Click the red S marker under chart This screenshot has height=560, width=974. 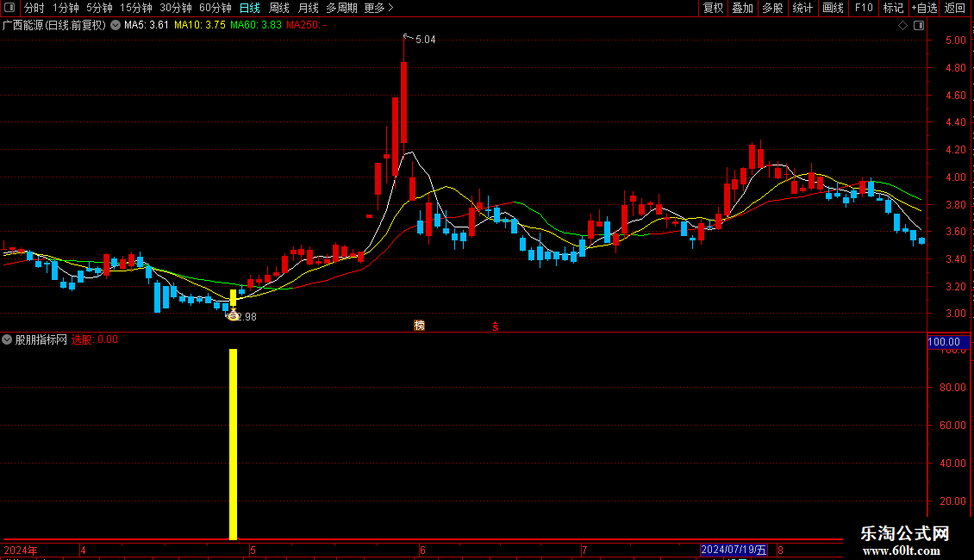click(495, 327)
